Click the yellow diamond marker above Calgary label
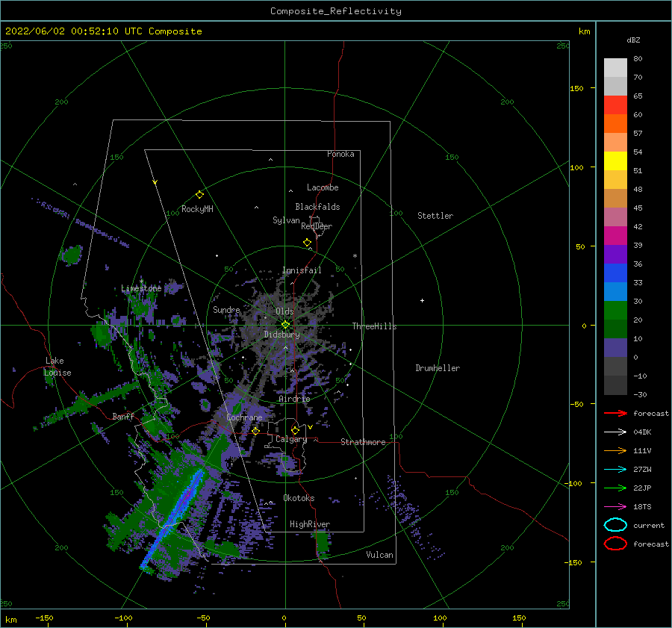This screenshot has height=628, width=672. click(295, 430)
